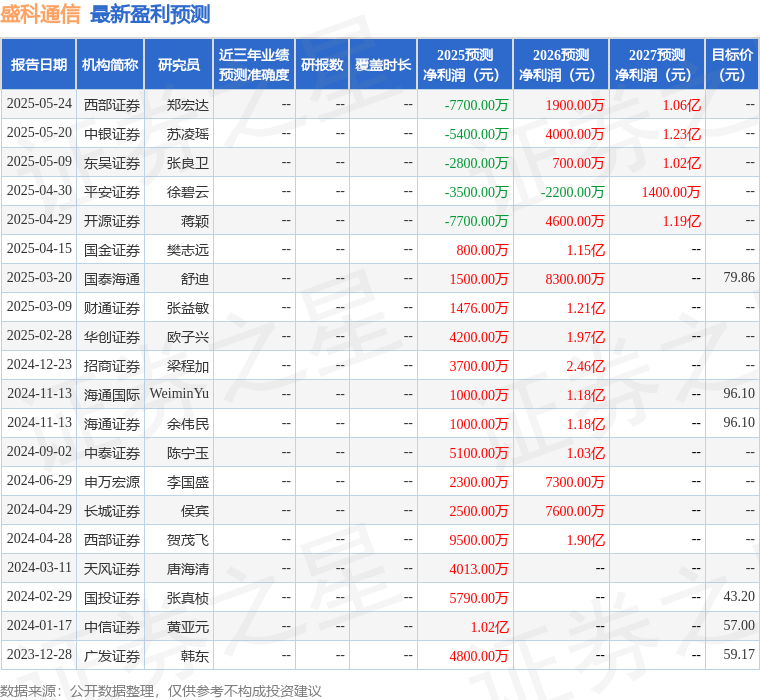Select the 招商证券 cell
Screen dimensions: 760x700
coord(112,366)
